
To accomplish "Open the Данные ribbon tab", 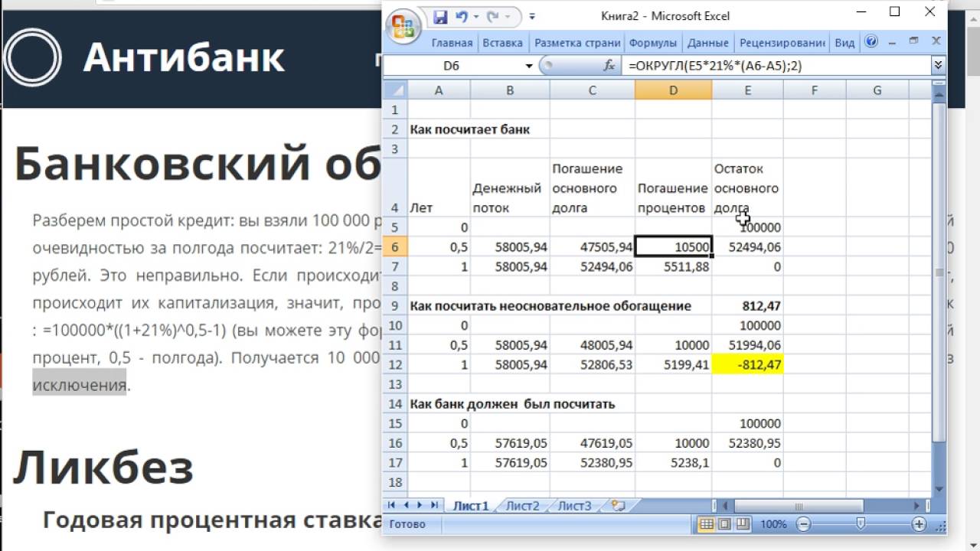I will tap(707, 43).
